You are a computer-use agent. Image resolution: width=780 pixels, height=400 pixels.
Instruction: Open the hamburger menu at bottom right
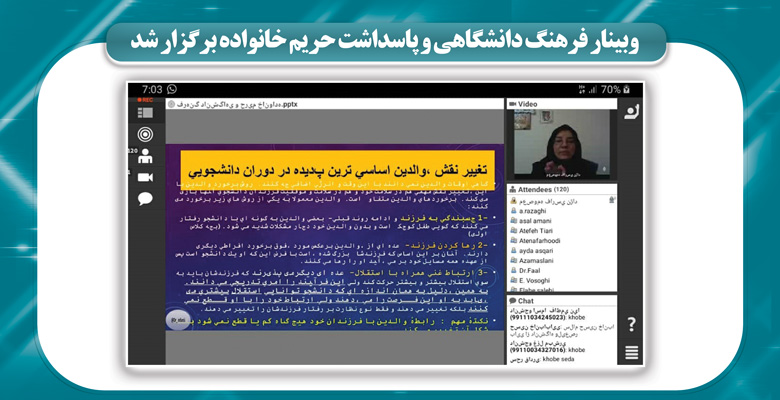coord(632,352)
